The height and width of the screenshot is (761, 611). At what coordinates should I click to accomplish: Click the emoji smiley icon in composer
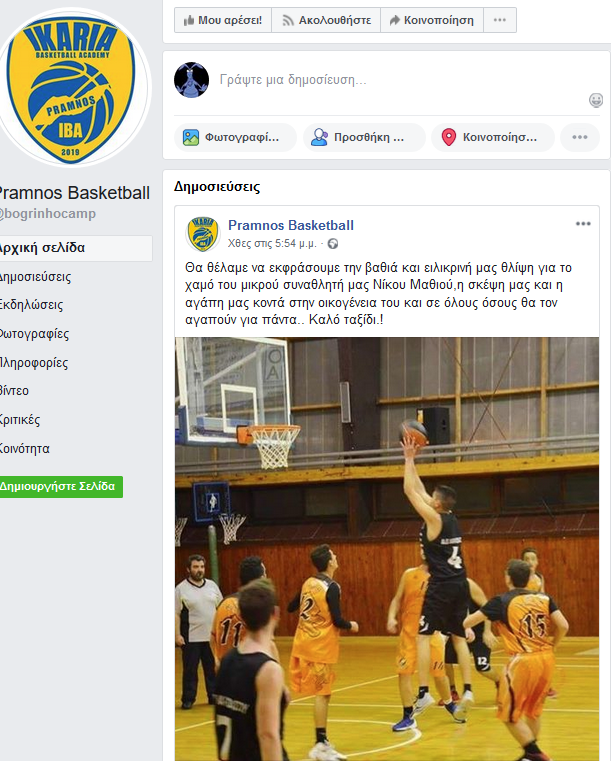(x=595, y=100)
